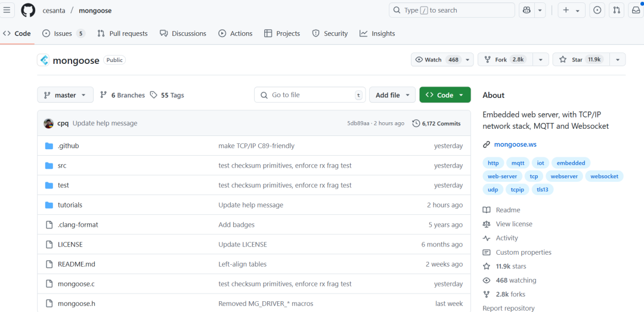Screen dimensions: 644x312
Task: Click the star icon beside 11.9k stars
Action: click(x=487, y=267)
